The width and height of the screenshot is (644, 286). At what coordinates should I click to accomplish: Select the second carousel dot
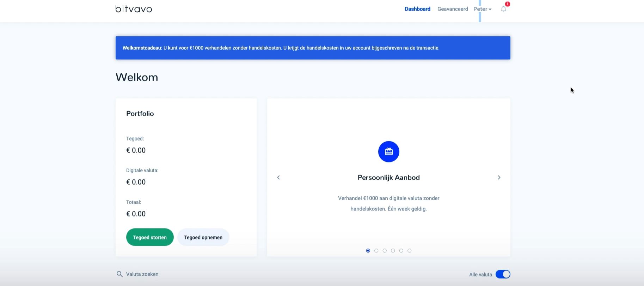pos(376,251)
